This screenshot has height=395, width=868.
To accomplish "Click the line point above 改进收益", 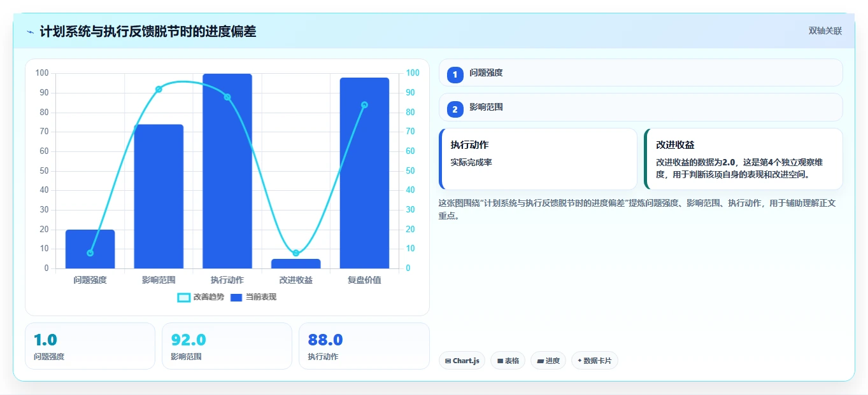I will tap(295, 253).
